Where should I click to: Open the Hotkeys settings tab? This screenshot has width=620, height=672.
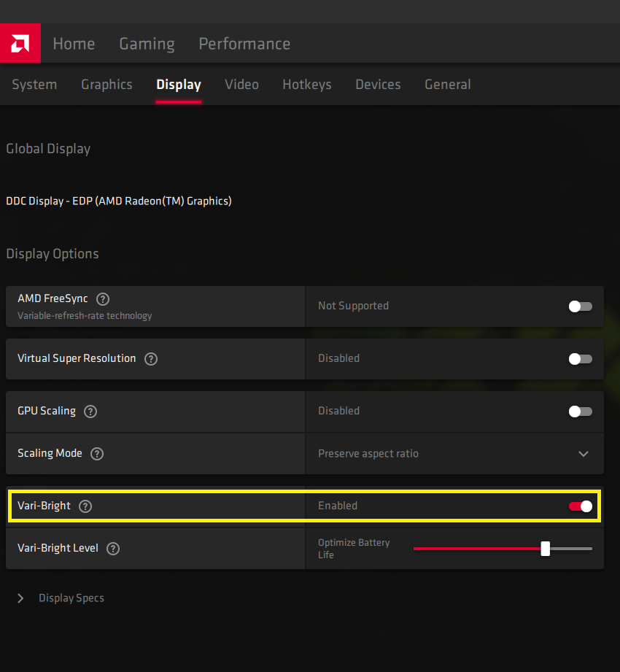pyautogui.click(x=307, y=85)
